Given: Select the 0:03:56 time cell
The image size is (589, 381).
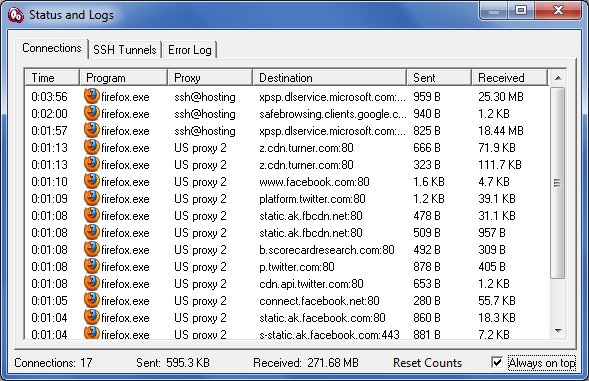Looking at the screenshot, I should pos(50,97).
